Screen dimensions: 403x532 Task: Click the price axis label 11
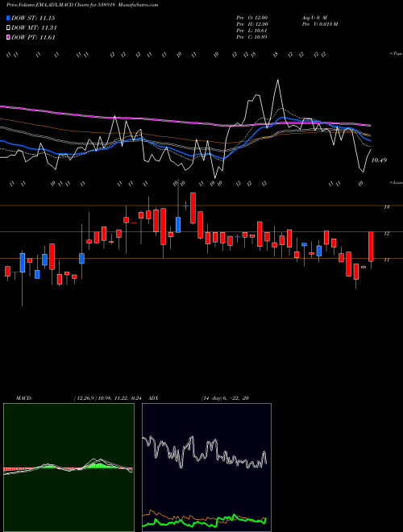click(x=386, y=260)
